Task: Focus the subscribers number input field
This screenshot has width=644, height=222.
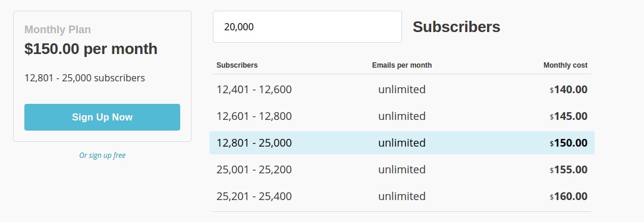Action: pos(307,27)
